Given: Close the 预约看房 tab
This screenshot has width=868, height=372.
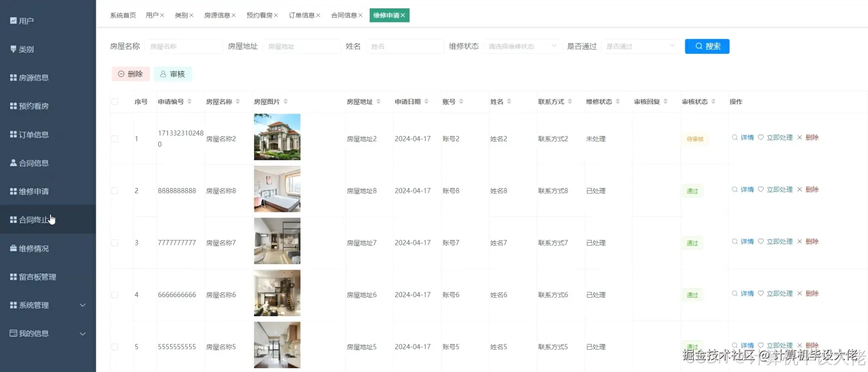Looking at the screenshot, I should click(276, 16).
